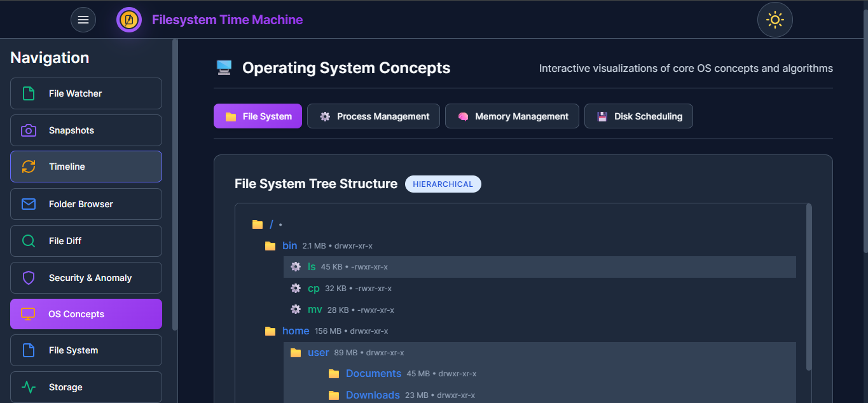Image resolution: width=868 pixels, height=403 pixels.
Task: Open Security & Anomaly via its shield icon
Action: pyautogui.click(x=28, y=278)
